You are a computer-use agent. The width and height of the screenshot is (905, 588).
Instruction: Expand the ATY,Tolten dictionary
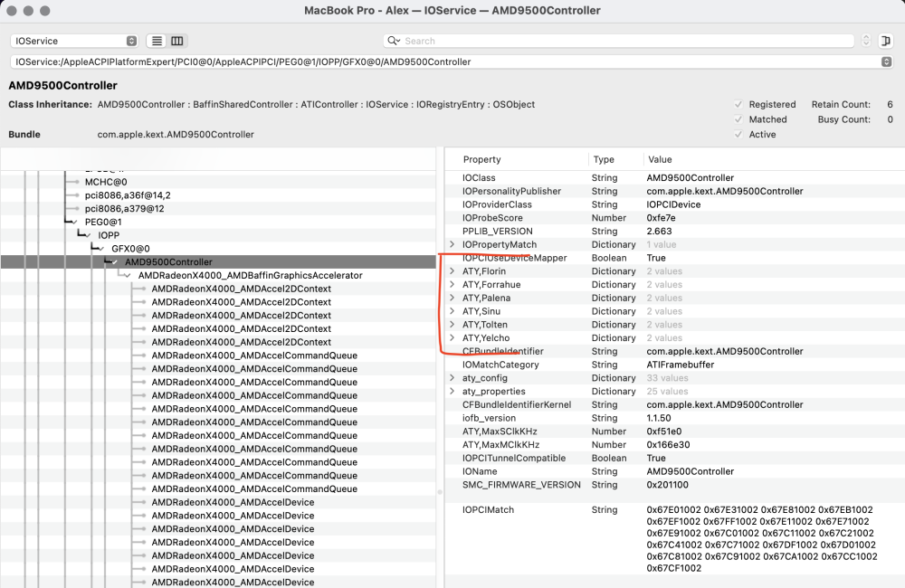coord(452,324)
